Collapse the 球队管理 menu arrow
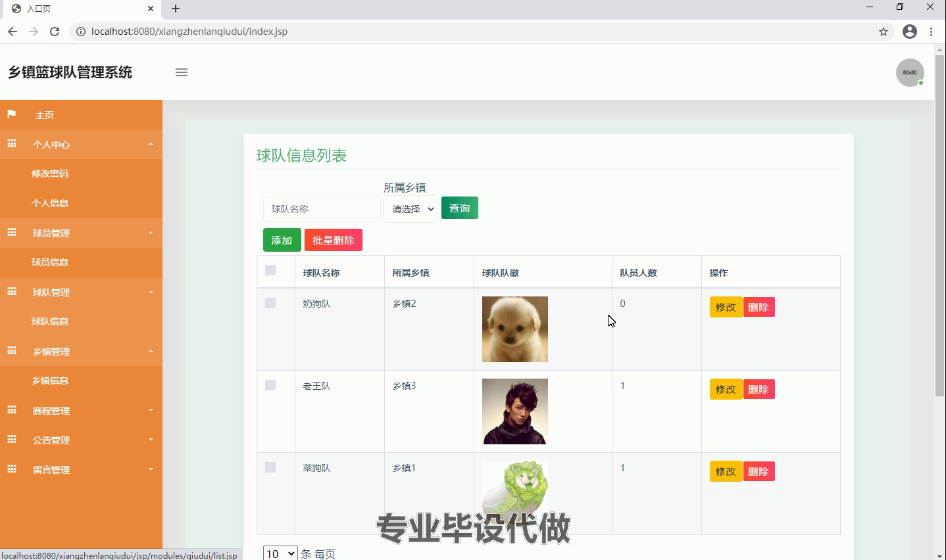Screen dimensions: 946x560 151,292
